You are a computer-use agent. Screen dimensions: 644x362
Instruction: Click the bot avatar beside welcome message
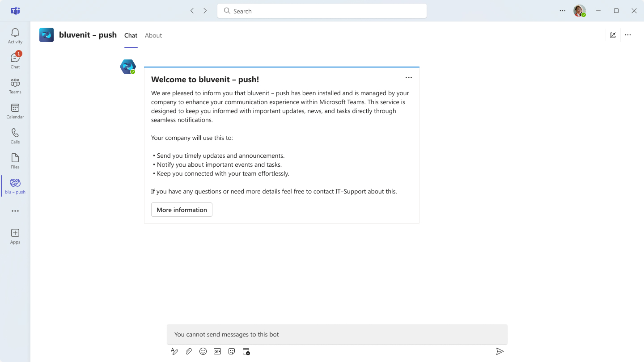(x=128, y=67)
